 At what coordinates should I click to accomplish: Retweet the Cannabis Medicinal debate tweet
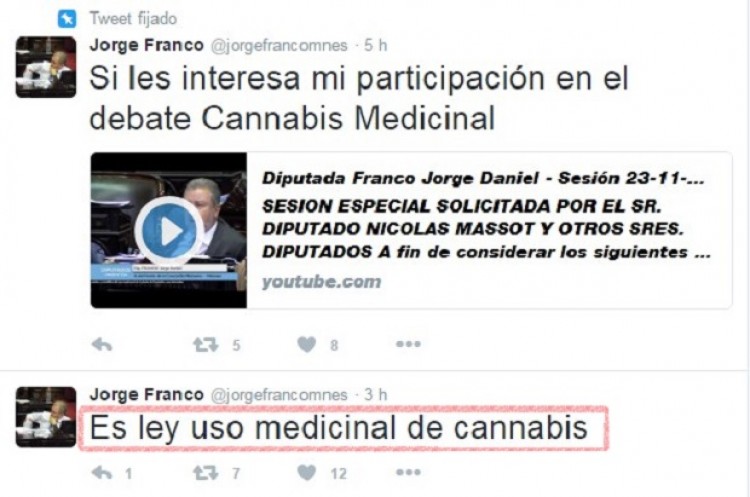click(205, 344)
